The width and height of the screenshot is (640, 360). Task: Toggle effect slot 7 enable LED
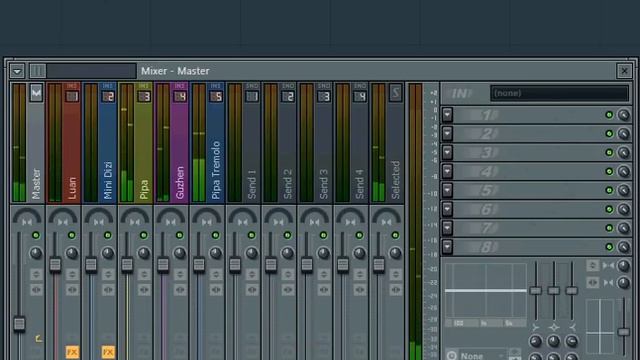pyautogui.click(x=609, y=228)
